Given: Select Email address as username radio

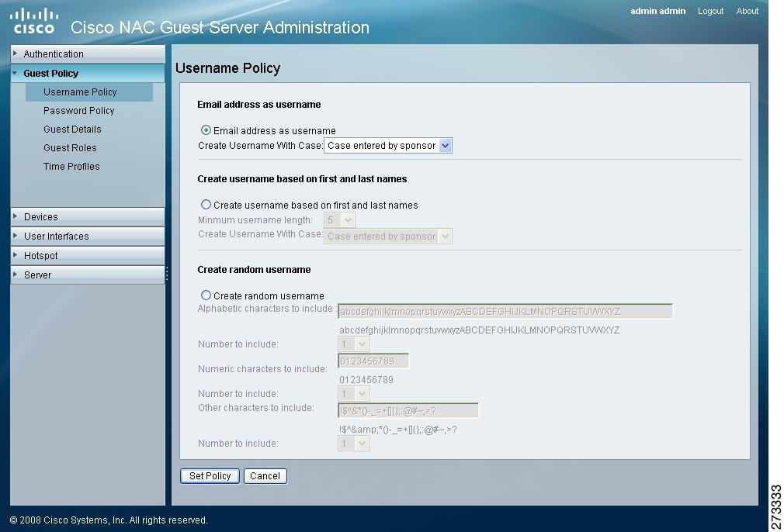Looking at the screenshot, I should point(206,130).
